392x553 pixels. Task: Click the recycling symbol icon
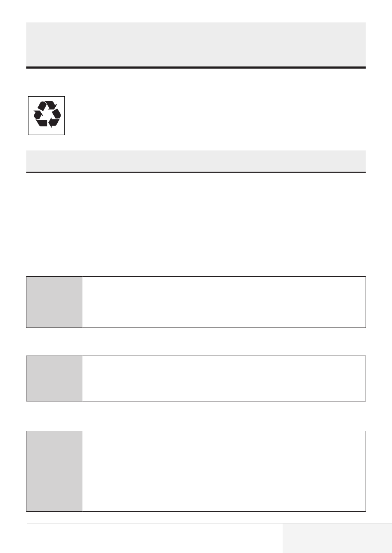point(47,115)
